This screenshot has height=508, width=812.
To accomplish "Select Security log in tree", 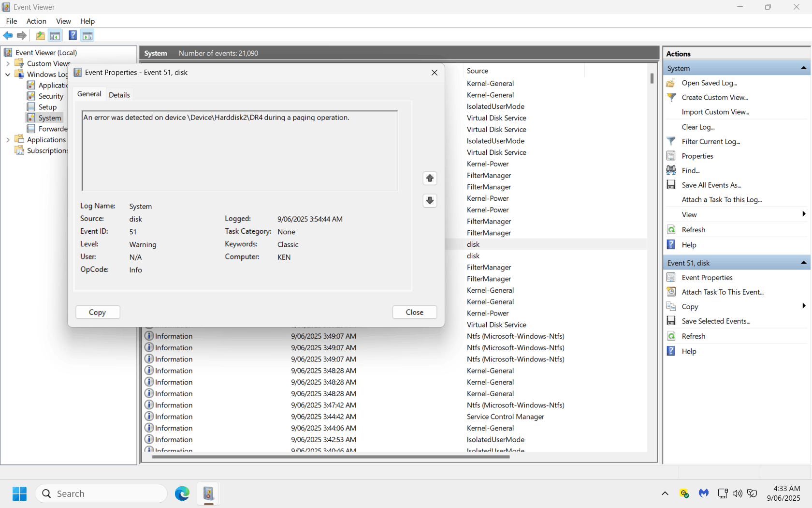I will (51, 96).
